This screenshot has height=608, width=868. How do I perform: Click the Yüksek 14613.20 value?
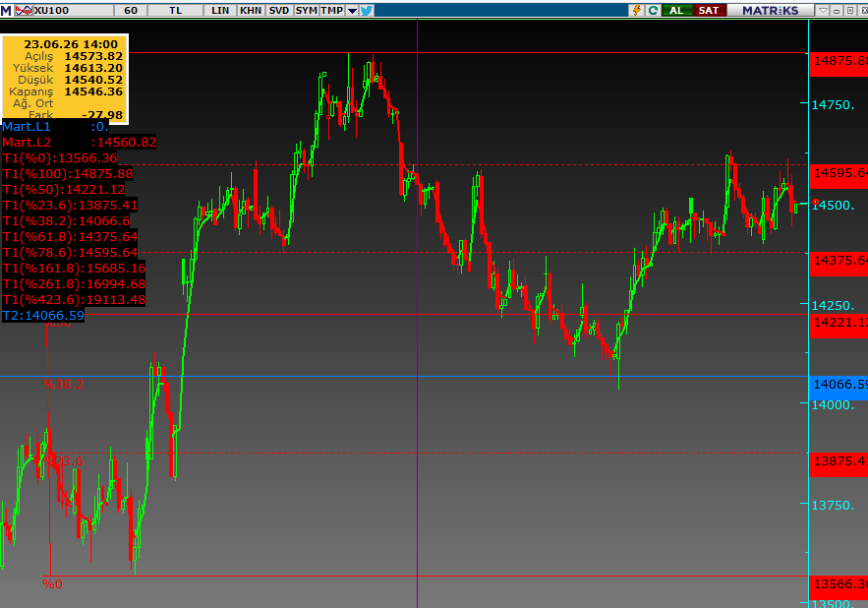point(93,68)
